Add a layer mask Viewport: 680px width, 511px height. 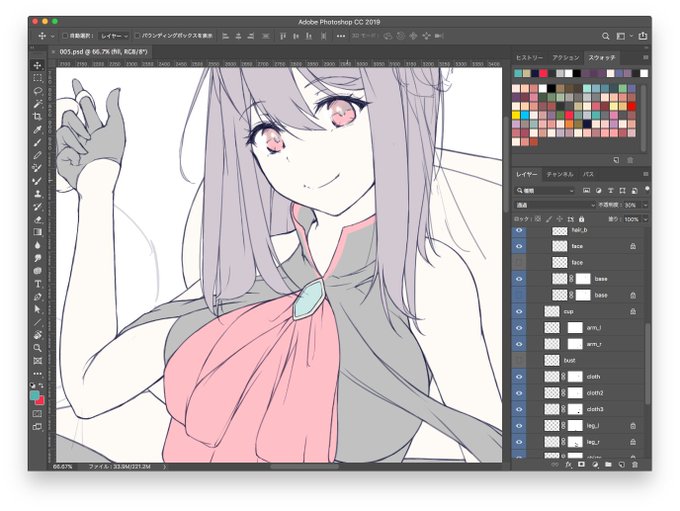pos(582,465)
